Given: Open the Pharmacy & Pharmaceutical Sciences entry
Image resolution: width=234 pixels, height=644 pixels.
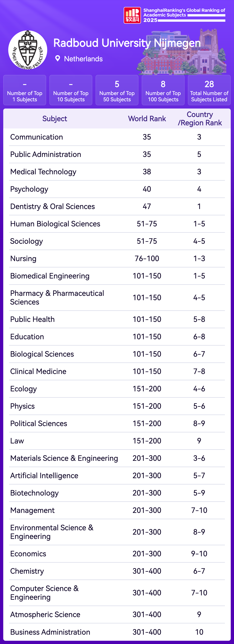Looking at the screenshot, I should [x=57, y=297].
